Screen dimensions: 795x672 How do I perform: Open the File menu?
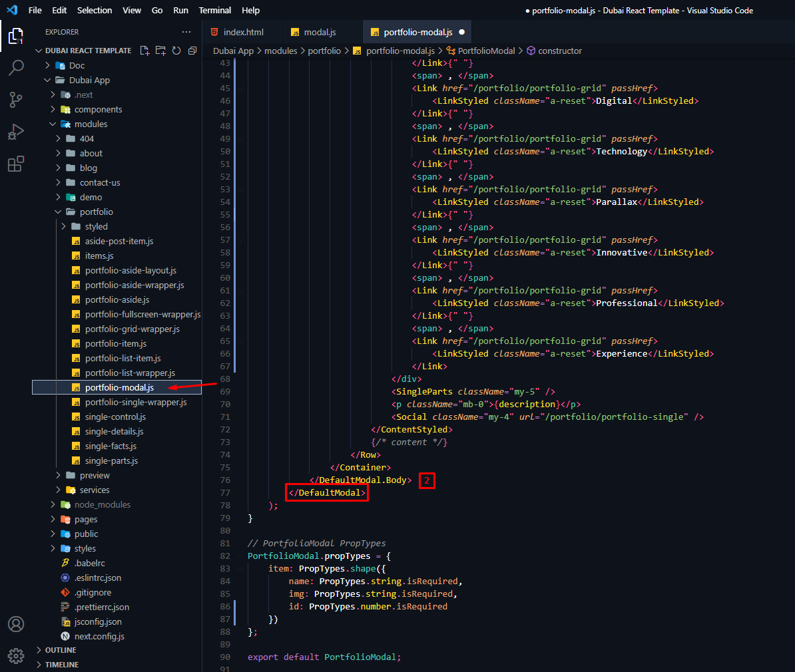(35, 10)
